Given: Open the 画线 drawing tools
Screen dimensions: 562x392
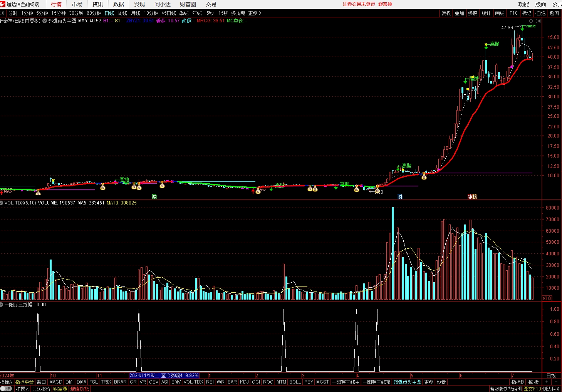Looking at the screenshot, I should [500, 13].
